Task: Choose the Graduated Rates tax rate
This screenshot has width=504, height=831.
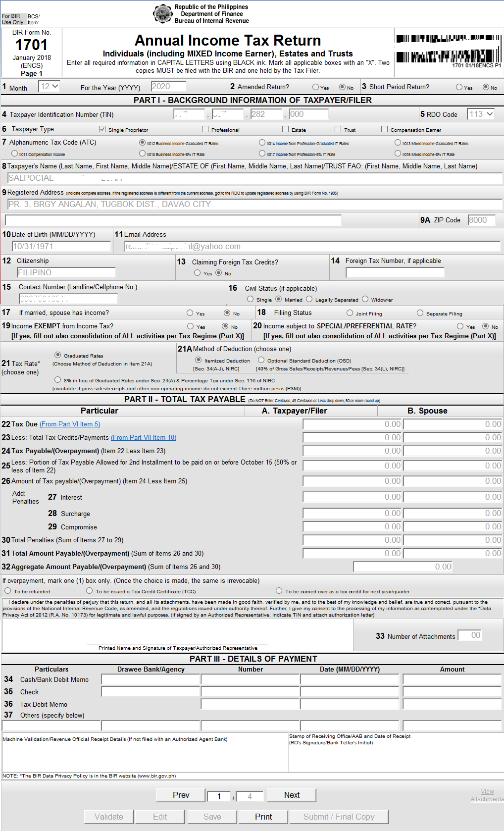Action: 57,355
